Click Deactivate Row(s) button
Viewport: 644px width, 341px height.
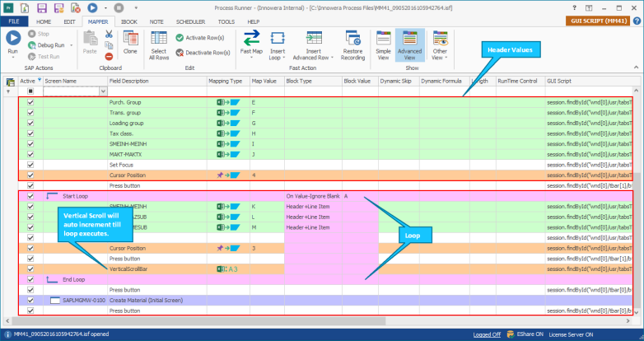pyautogui.click(x=203, y=53)
